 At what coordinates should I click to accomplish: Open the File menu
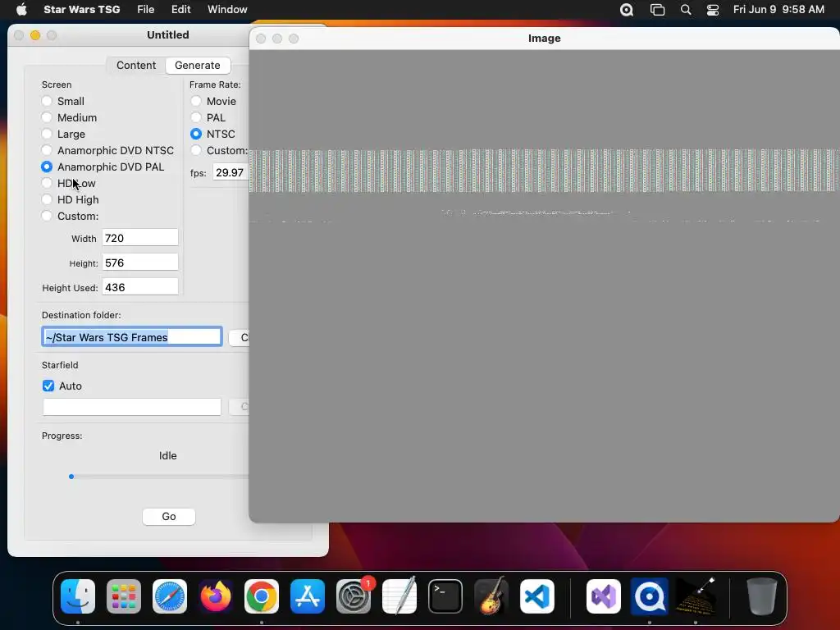point(146,9)
